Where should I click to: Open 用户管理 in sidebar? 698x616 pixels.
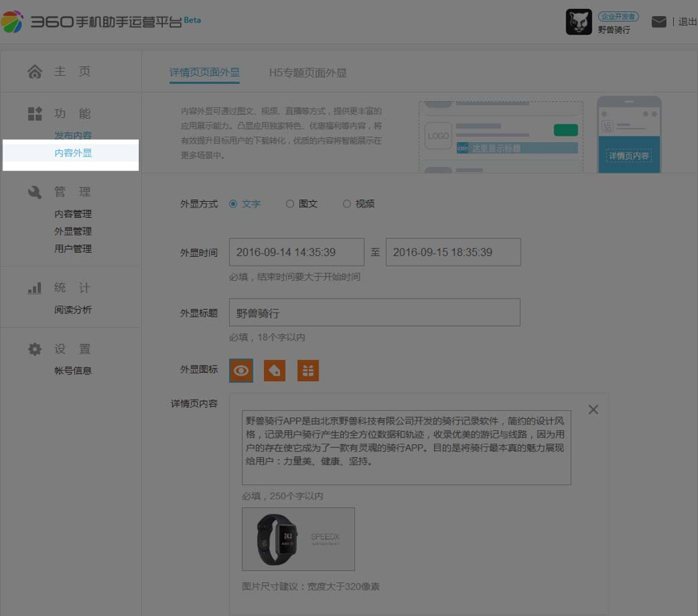pos(73,249)
